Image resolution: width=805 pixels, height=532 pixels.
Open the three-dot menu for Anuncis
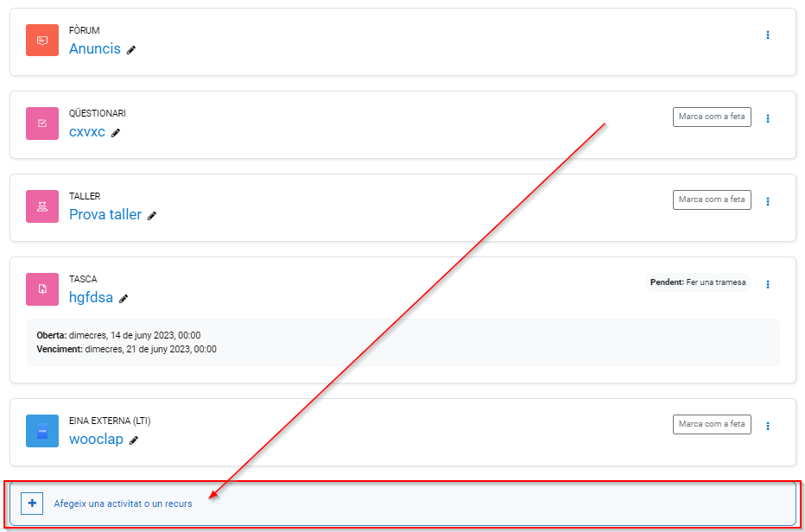click(x=768, y=35)
